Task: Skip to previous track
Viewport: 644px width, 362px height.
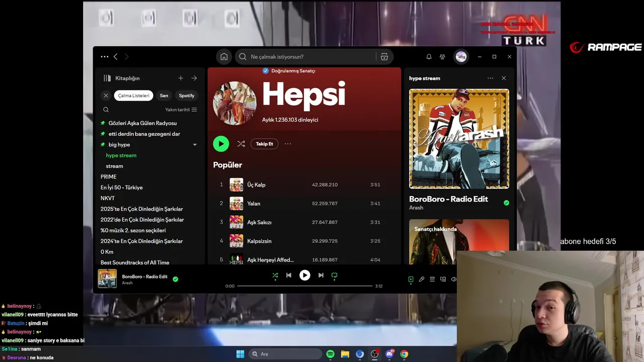Action: pyautogui.click(x=289, y=275)
